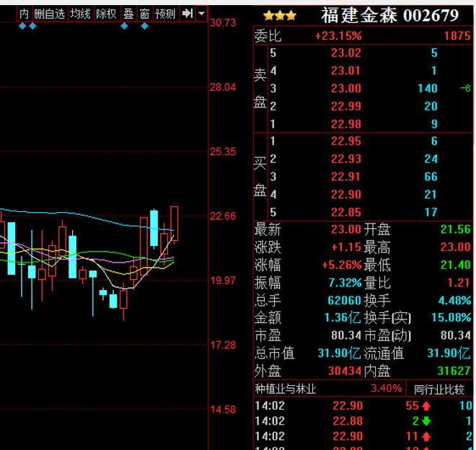Click the 外盘 value 30434
476x450 pixels.
[x=345, y=371]
